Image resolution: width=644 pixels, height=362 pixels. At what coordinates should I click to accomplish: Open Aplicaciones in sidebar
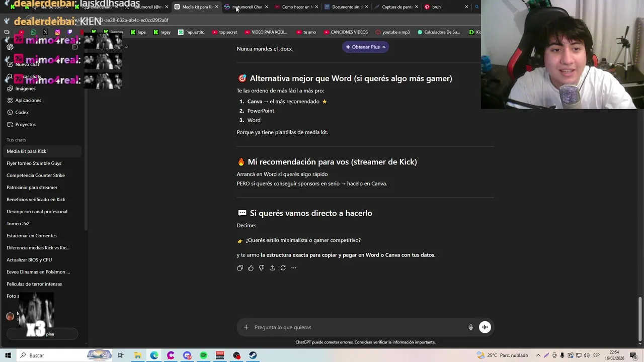click(x=28, y=101)
